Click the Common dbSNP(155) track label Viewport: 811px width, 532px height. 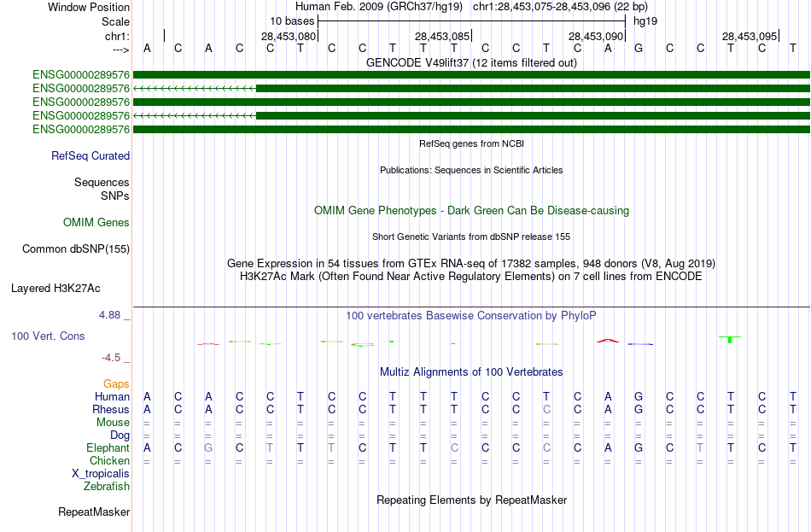pyautogui.click(x=76, y=249)
